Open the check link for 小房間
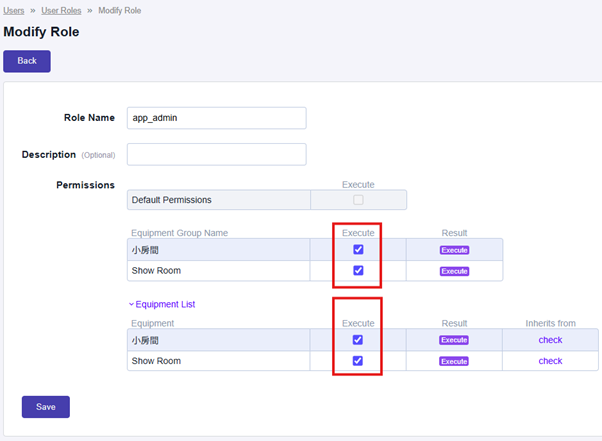The width and height of the screenshot is (602, 441). coord(550,340)
